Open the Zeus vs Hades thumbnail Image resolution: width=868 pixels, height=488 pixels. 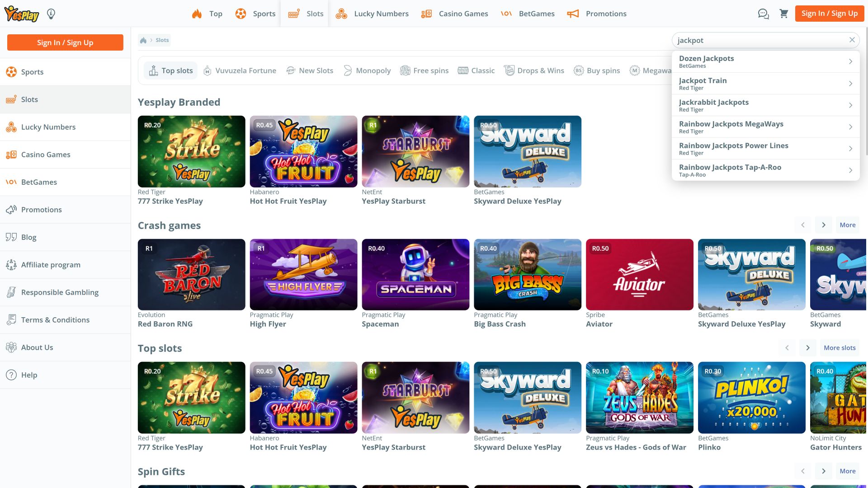639,398
